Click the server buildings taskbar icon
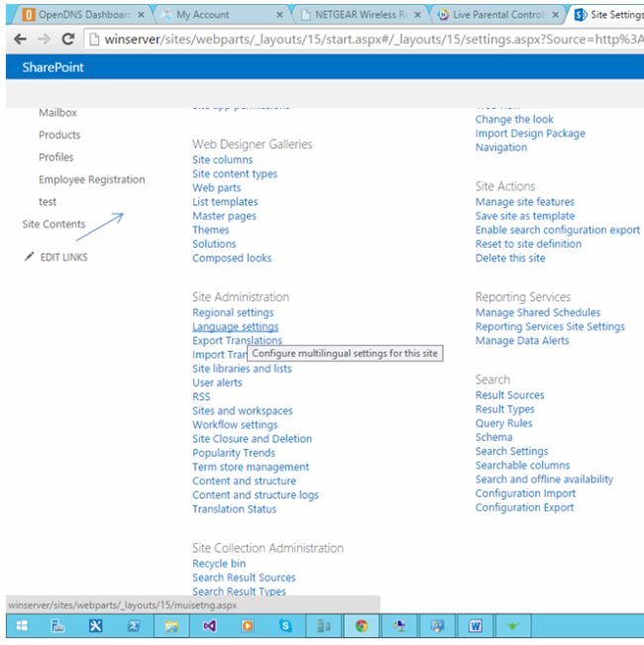The image size is (644, 645). [x=324, y=625]
